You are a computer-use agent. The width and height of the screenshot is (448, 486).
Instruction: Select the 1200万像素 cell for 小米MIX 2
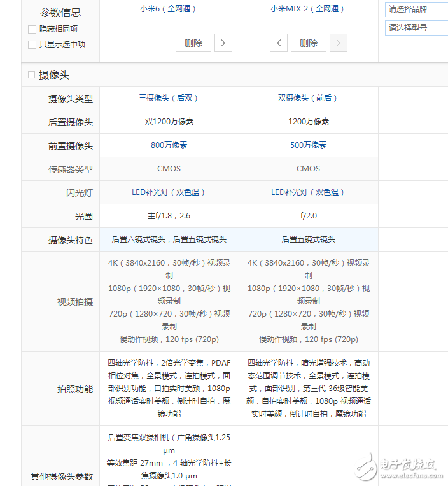pyautogui.click(x=309, y=122)
